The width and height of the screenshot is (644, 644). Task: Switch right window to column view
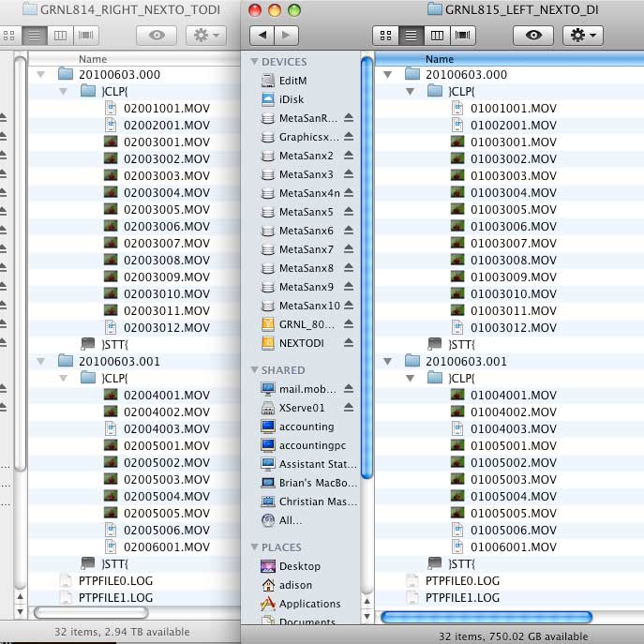(x=436, y=35)
